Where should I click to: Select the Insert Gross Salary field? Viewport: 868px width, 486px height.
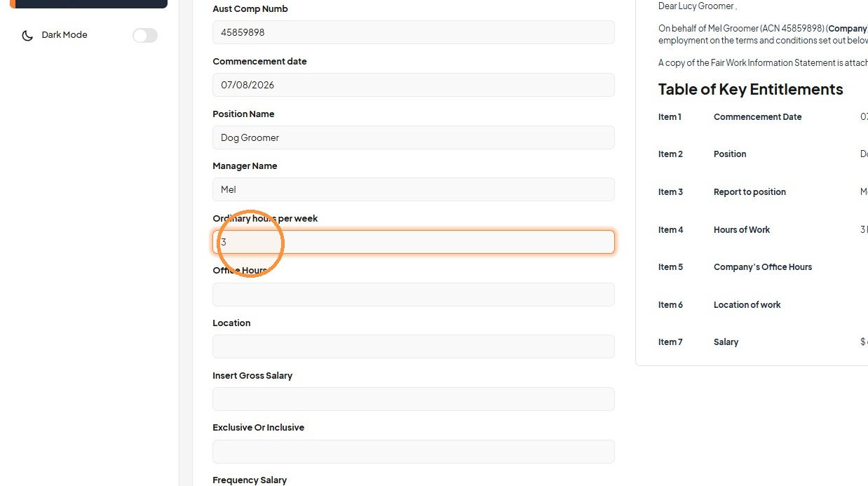(413, 399)
